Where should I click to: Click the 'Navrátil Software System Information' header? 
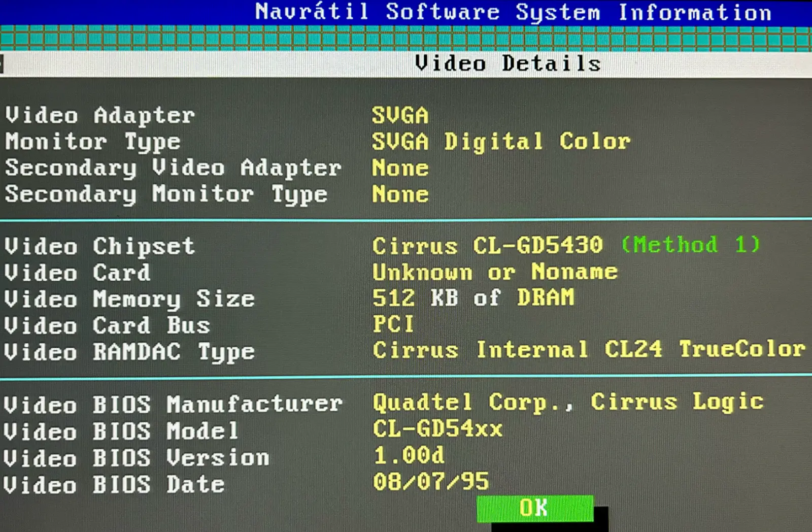tap(513, 12)
